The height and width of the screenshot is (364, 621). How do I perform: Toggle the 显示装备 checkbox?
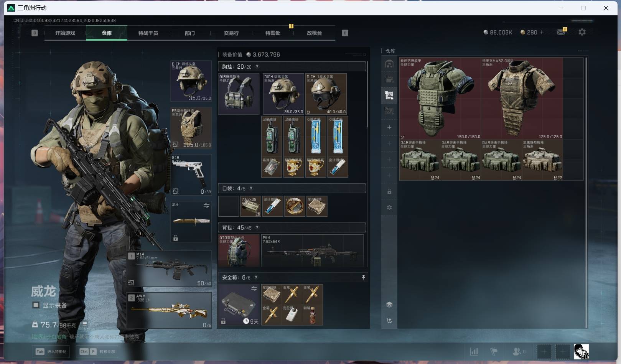[x=36, y=305]
